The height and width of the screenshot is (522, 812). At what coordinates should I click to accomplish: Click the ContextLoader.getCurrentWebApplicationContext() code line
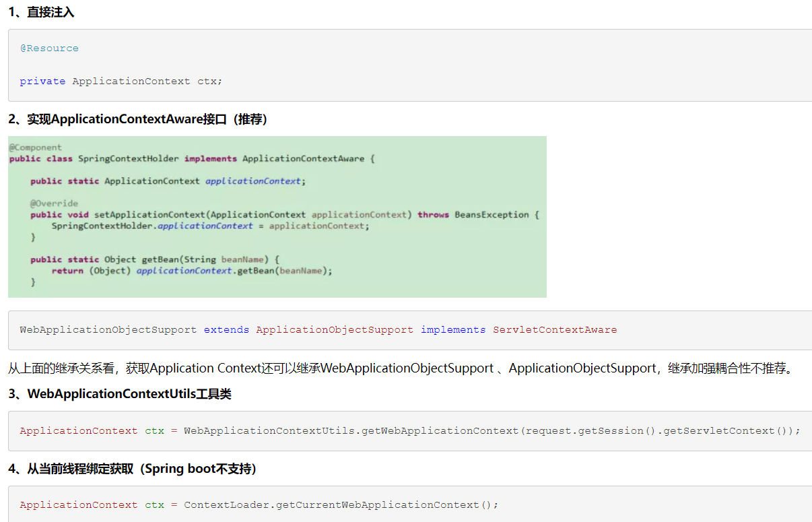point(259,505)
